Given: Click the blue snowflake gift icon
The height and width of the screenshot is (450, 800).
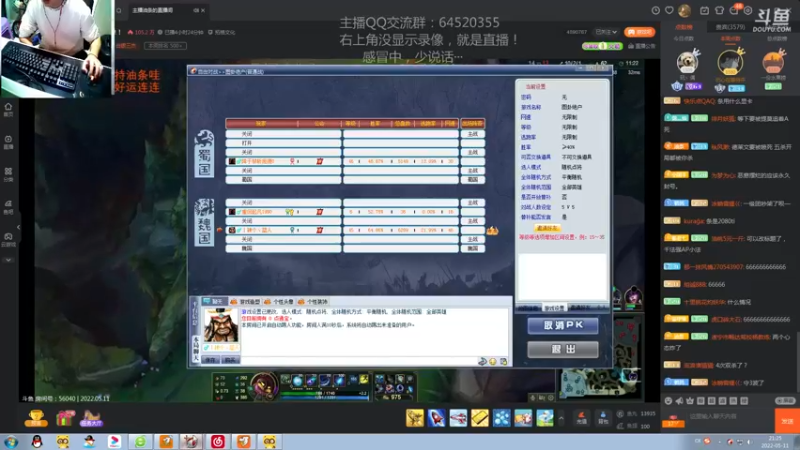Looking at the screenshot, I should tap(502, 418).
